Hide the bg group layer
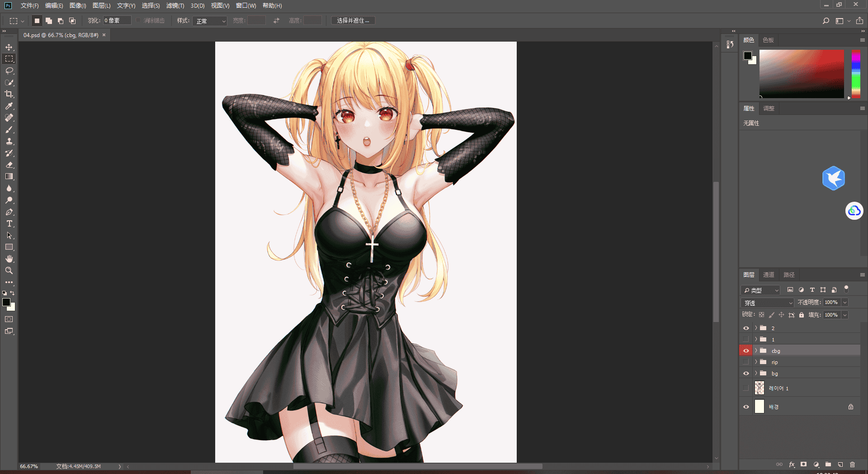This screenshot has width=868, height=474. tap(746, 373)
